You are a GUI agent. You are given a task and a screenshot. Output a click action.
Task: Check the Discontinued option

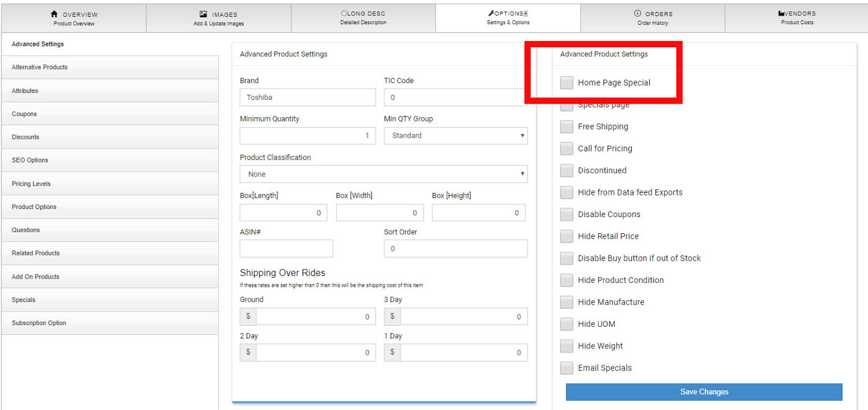click(567, 171)
